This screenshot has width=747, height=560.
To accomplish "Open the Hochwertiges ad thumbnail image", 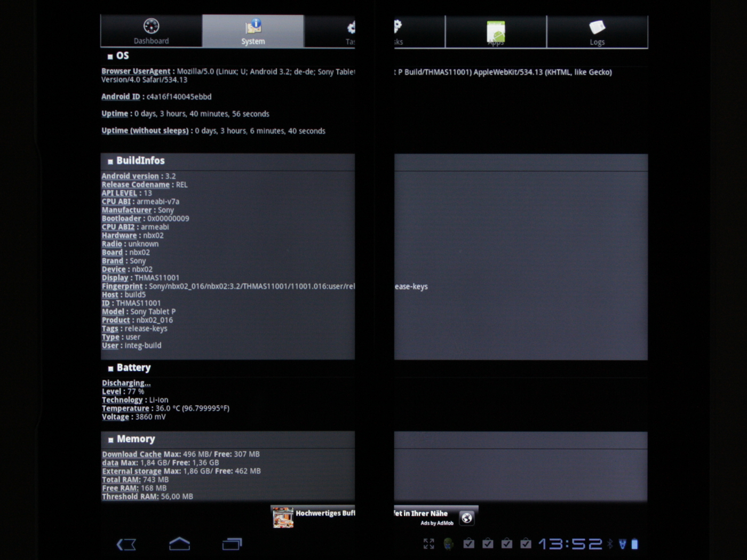I will pyautogui.click(x=283, y=517).
